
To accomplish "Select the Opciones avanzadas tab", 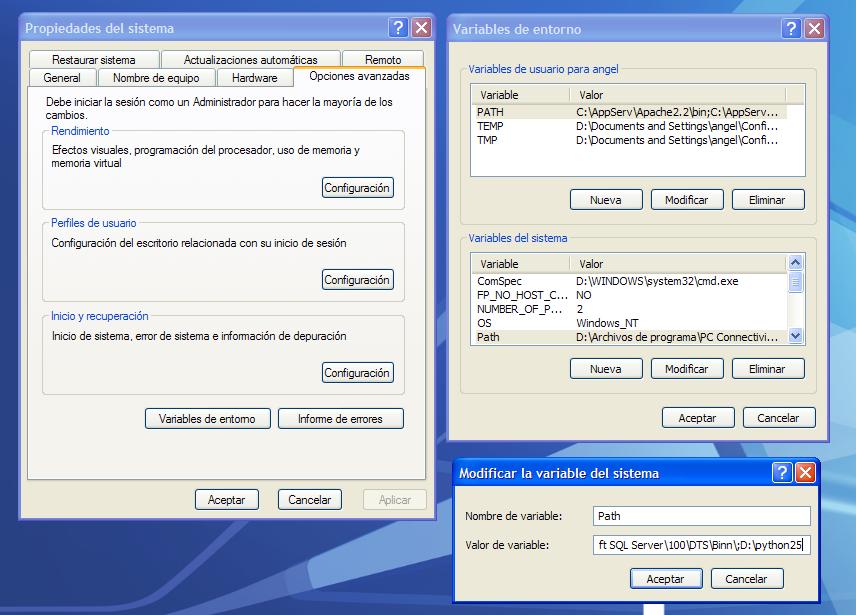I will click(359, 76).
